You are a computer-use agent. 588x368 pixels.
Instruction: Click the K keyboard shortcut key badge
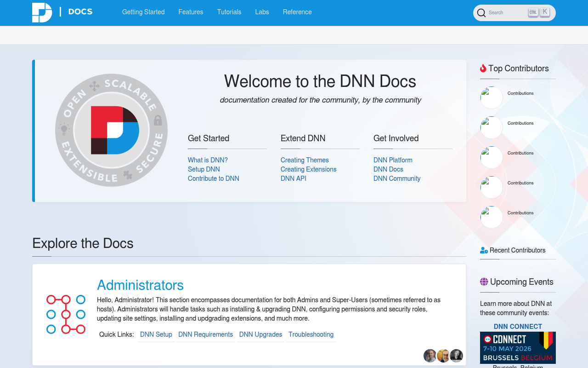tap(545, 12)
